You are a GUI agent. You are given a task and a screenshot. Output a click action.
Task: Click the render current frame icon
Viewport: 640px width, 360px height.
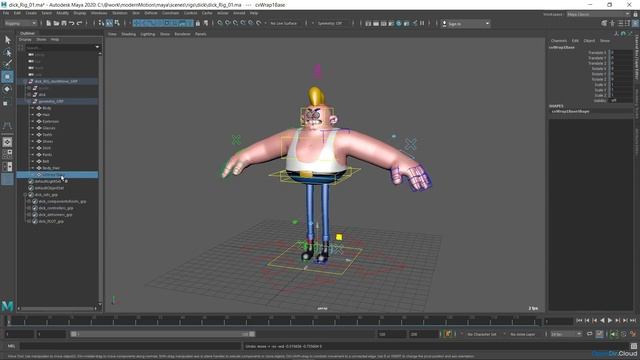[376, 24]
